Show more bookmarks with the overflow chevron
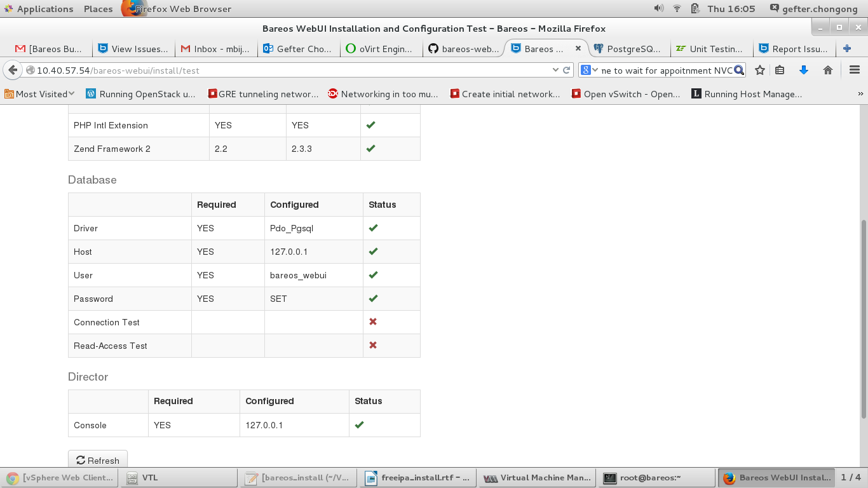Image resolution: width=868 pixels, height=488 pixels. point(860,94)
